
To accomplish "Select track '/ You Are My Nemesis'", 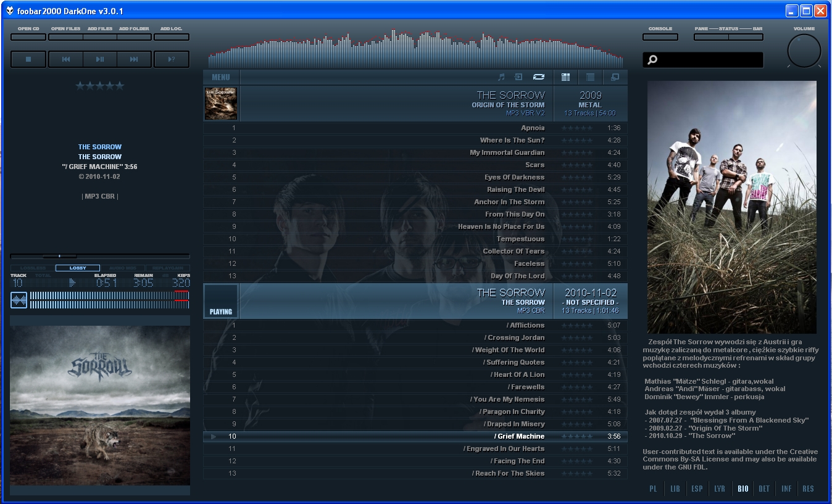I will [415, 399].
